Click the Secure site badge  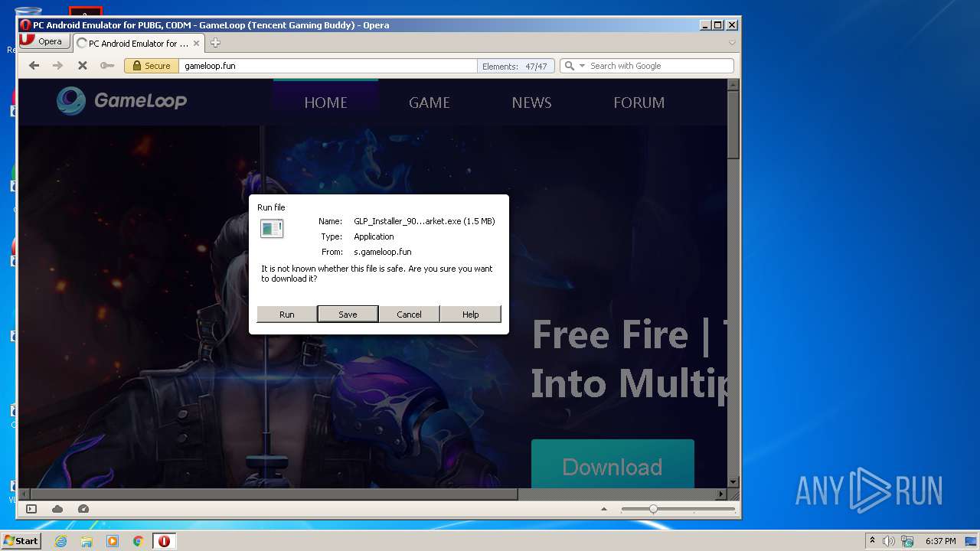click(x=152, y=66)
